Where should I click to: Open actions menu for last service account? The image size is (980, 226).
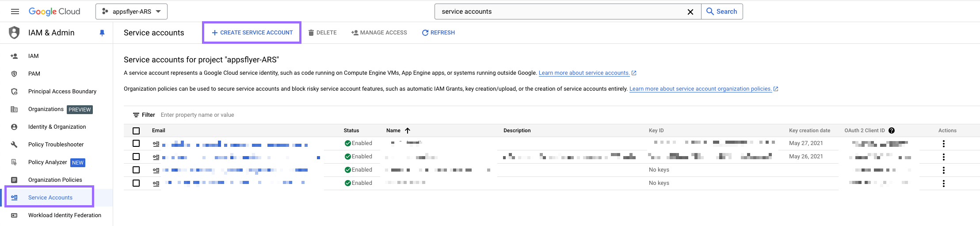click(x=943, y=184)
